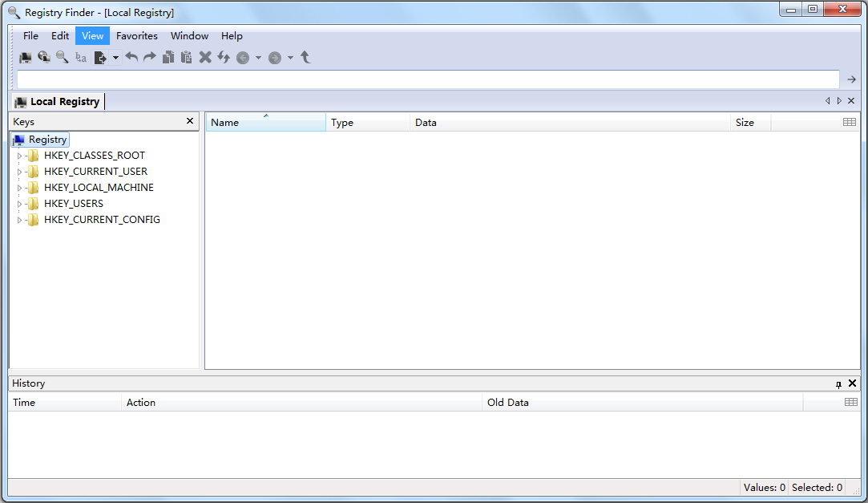Connect to network registry icon

click(44, 58)
